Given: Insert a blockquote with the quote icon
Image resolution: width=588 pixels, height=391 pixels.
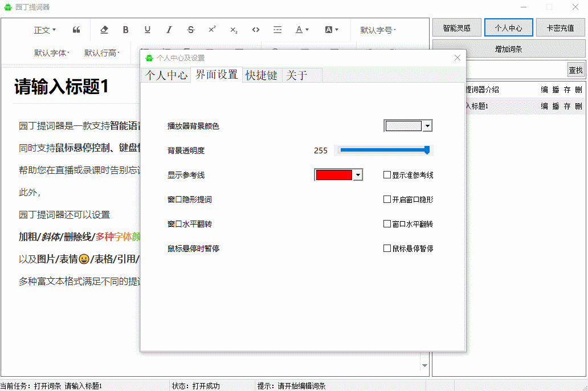Looking at the screenshot, I should tap(76, 30).
